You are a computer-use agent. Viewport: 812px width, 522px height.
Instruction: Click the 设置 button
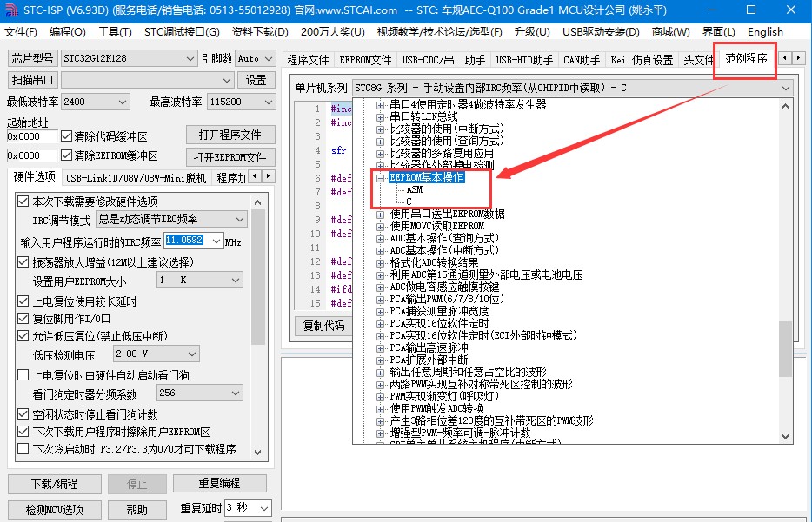click(x=256, y=80)
